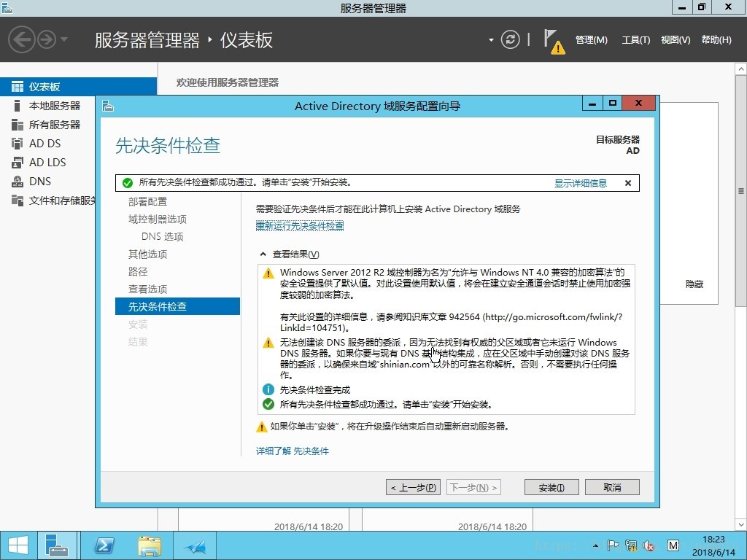Open navigation history dropdown beside forward arrow
The width and height of the screenshot is (747, 560).
(64, 39)
